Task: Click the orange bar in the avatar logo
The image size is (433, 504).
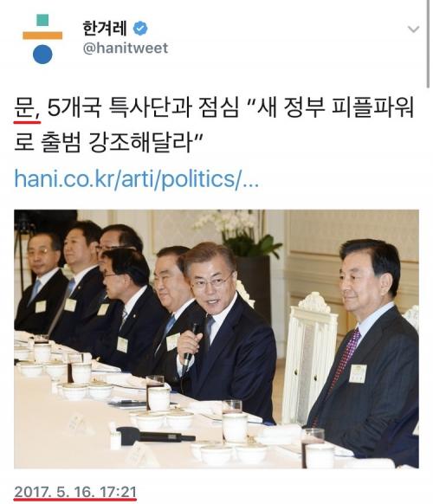Action: coord(42,35)
